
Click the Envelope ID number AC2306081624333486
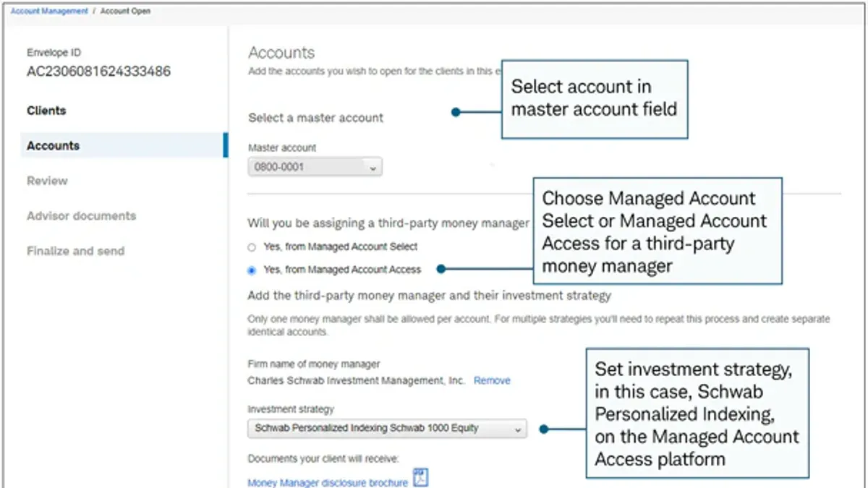pyautogui.click(x=99, y=72)
